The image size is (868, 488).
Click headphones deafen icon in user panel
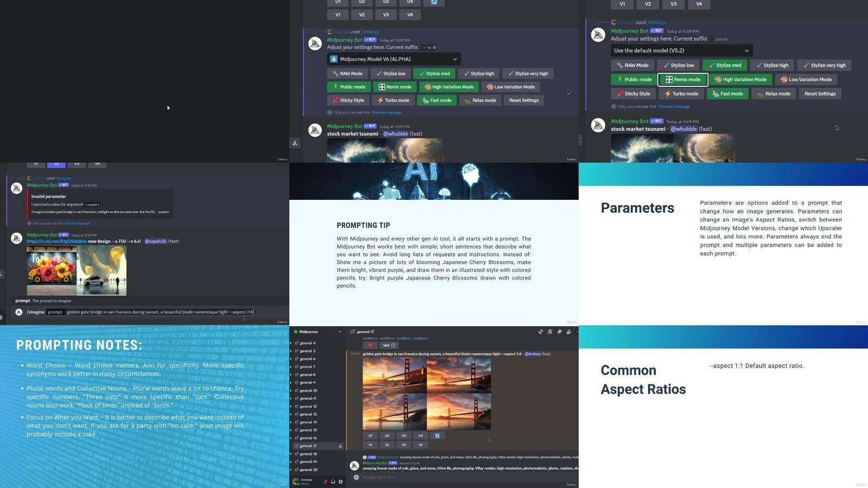(333, 481)
